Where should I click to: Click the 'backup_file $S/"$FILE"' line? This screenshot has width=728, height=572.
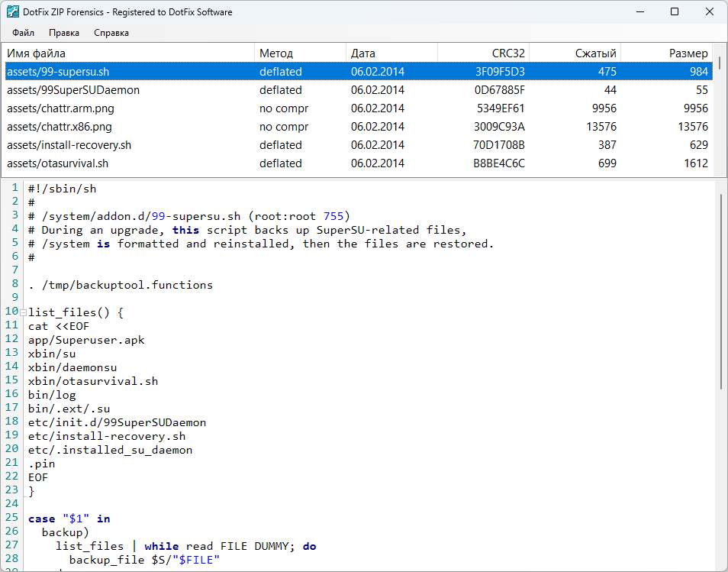click(144, 560)
